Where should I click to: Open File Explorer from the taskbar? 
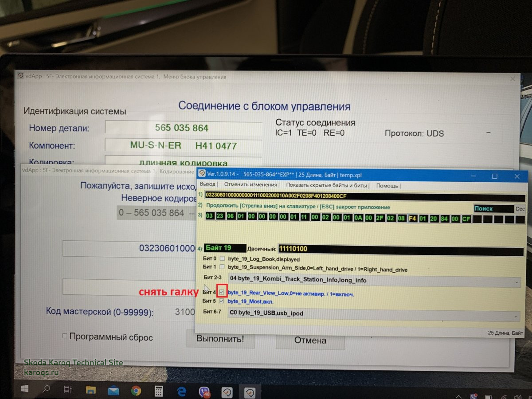(91, 390)
